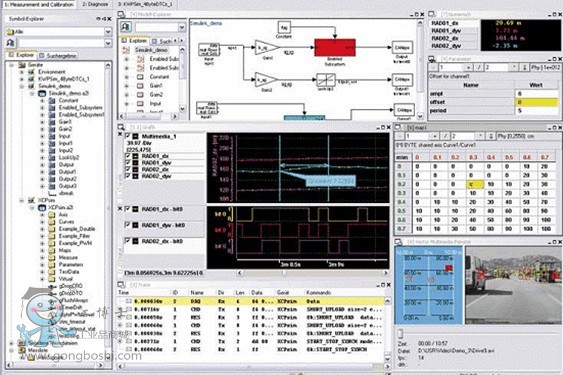563x375 pixels.
Task: Click the magnifier icon of the Graph window
Action: pyautogui.click(x=121, y=127)
